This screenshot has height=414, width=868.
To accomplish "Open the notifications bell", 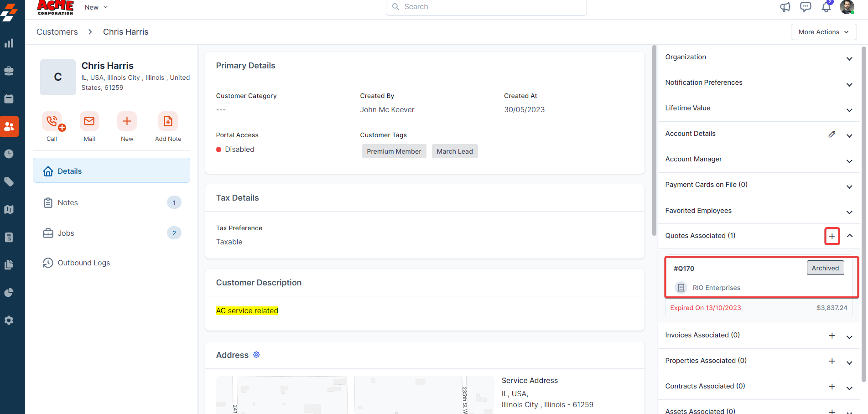I will pyautogui.click(x=826, y=6).
